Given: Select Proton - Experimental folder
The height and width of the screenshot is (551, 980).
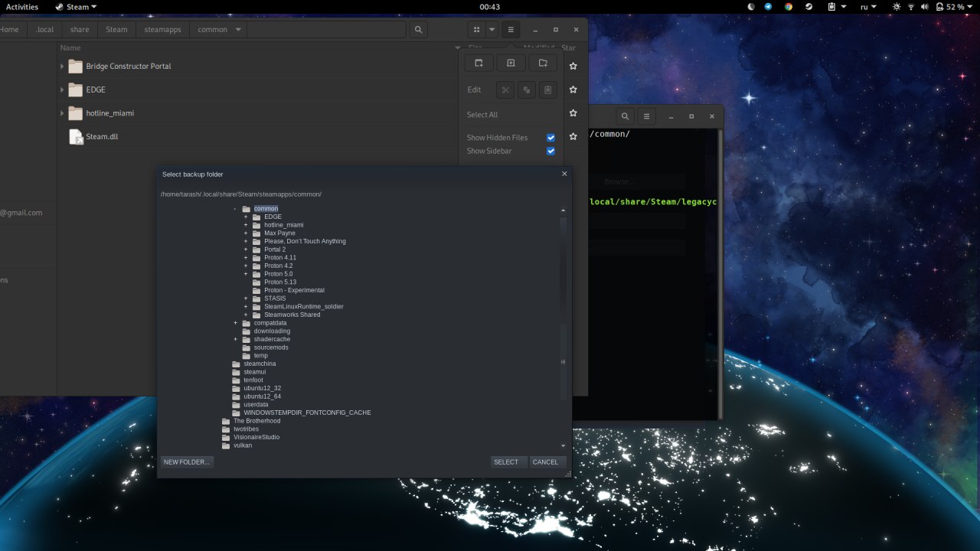Looking at the screenshot, I should tap(294, 290).
